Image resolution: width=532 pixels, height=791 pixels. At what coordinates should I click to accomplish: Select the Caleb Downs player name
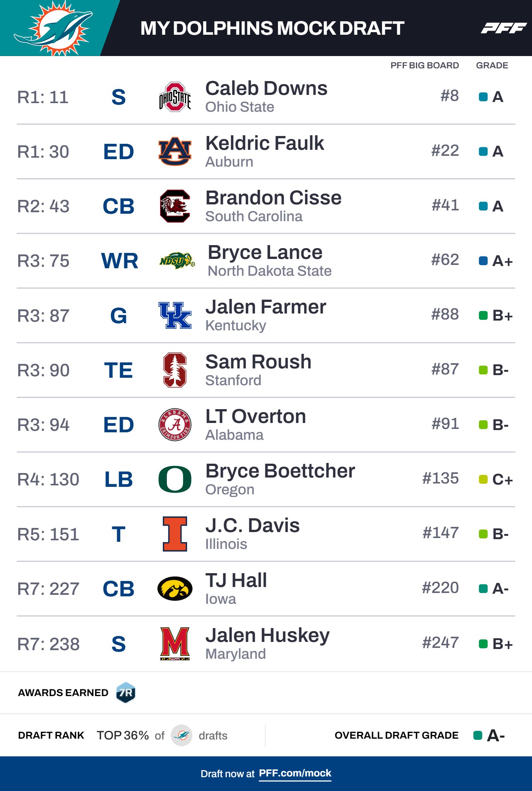(x=266, y=89)
